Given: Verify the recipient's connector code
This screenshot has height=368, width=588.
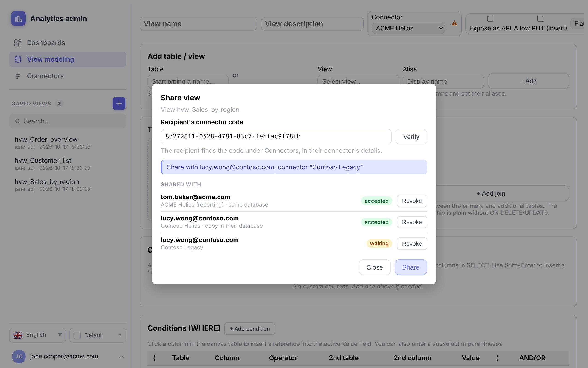Looking at the screenshot, I should coord(411,137).
